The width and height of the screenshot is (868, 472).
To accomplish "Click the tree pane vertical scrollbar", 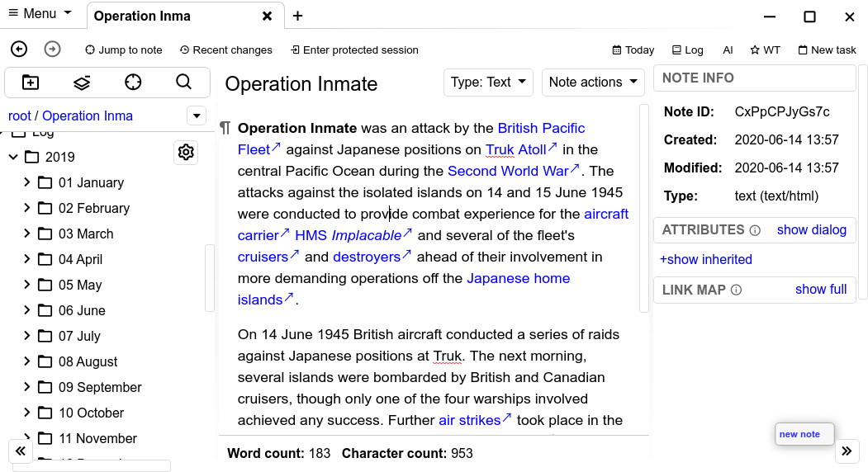I will (x=209, y=278).
